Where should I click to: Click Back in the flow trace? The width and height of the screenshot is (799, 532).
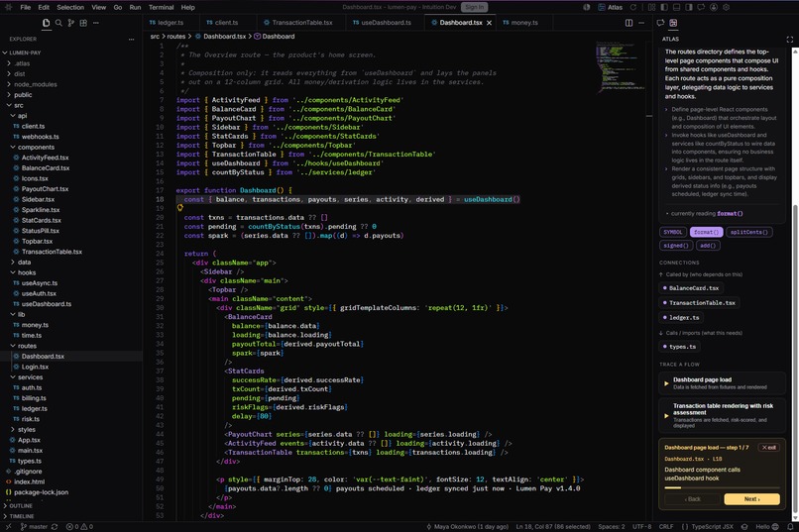point(693,499)
